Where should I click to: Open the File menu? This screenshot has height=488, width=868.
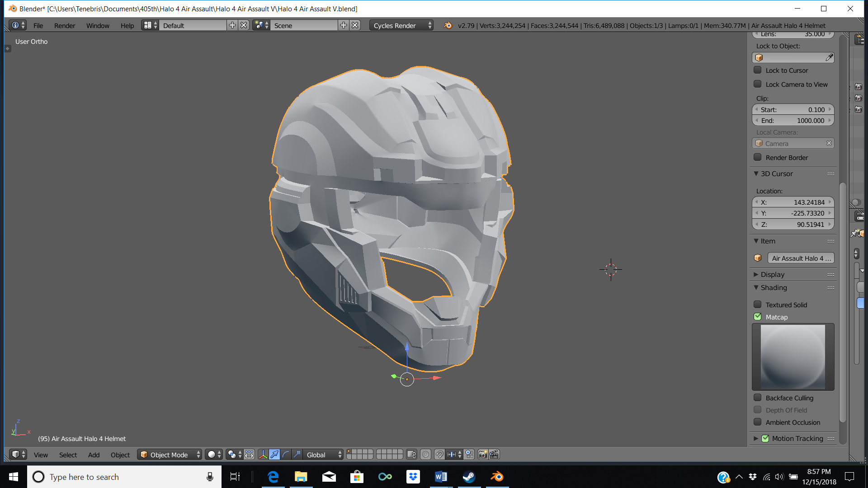pos(38,26)
